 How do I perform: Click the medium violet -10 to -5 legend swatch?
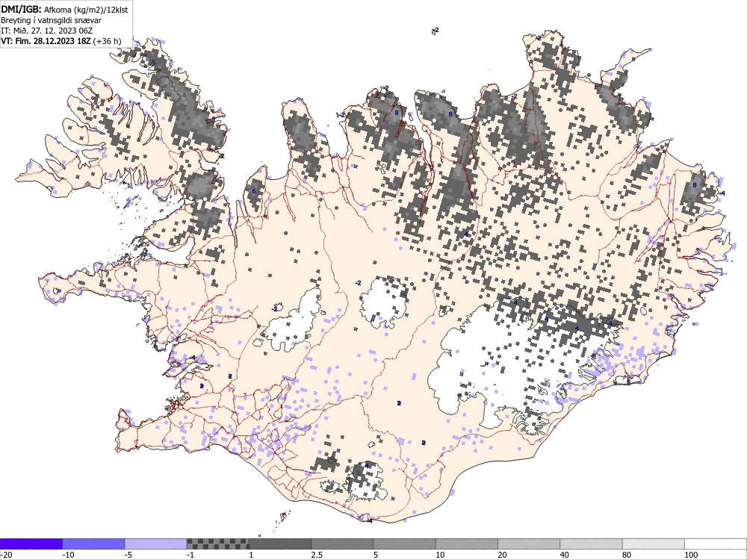click(93, 544)
